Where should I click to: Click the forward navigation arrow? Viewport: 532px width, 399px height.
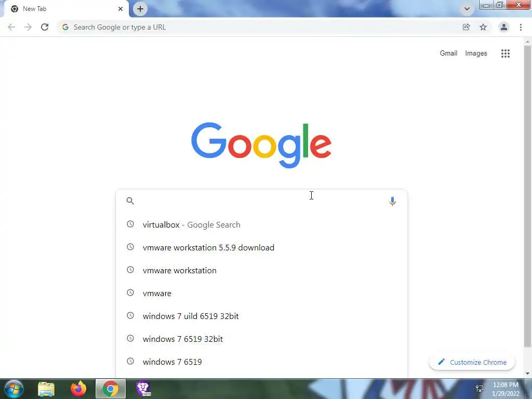28,27
